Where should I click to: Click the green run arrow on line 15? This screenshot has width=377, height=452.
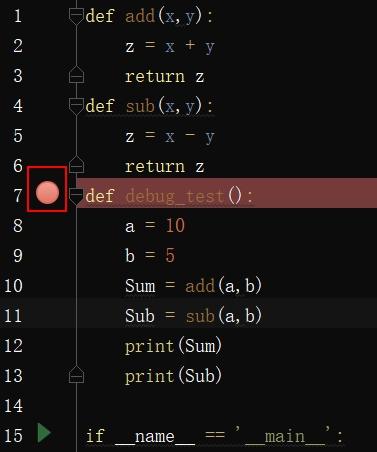click(44, 433)
